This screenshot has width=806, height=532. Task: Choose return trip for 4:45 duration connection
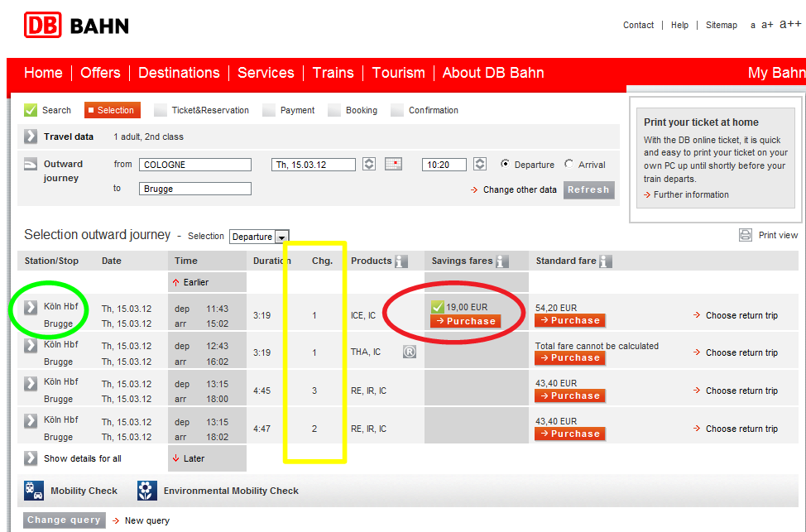[741, 391]
